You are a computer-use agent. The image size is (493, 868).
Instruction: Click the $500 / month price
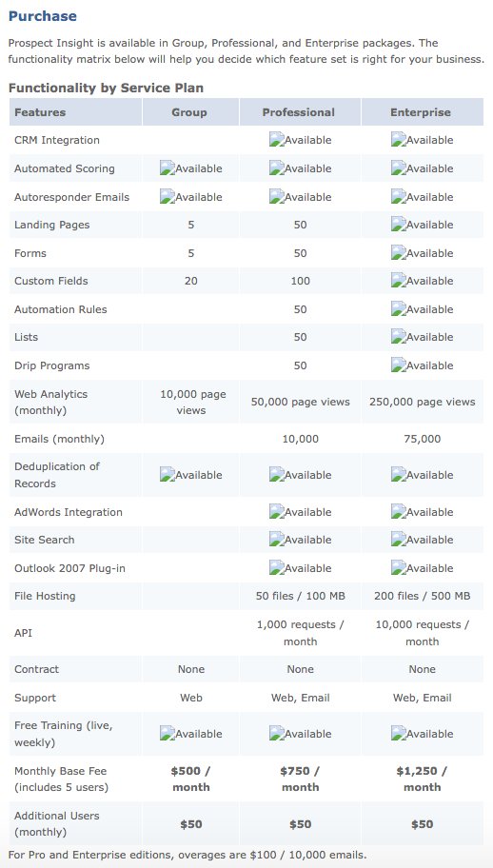click(x=191, y=779)
